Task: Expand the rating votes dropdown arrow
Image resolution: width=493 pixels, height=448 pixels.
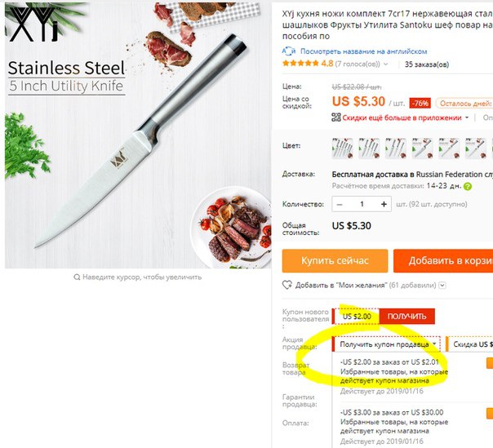Action: [x=386, y=64]
